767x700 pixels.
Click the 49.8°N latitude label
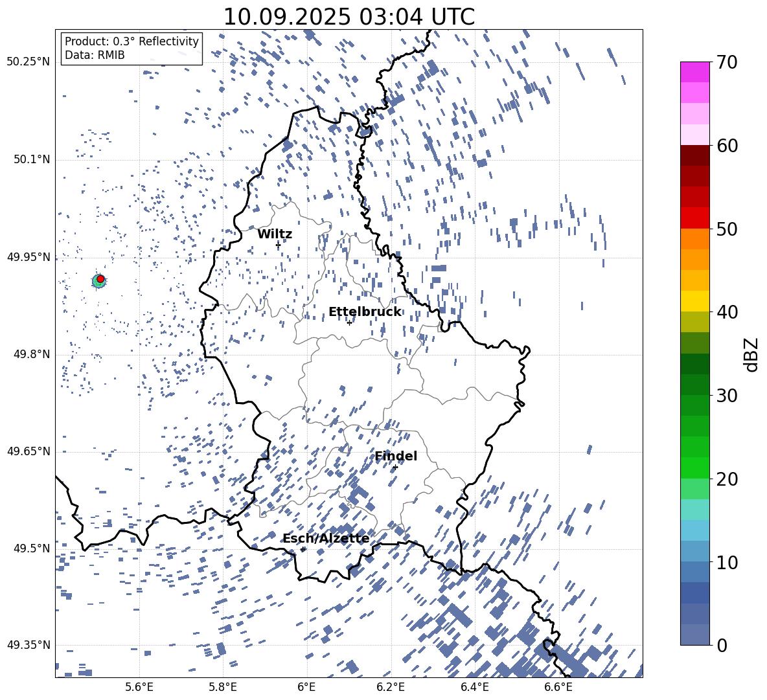31,354
